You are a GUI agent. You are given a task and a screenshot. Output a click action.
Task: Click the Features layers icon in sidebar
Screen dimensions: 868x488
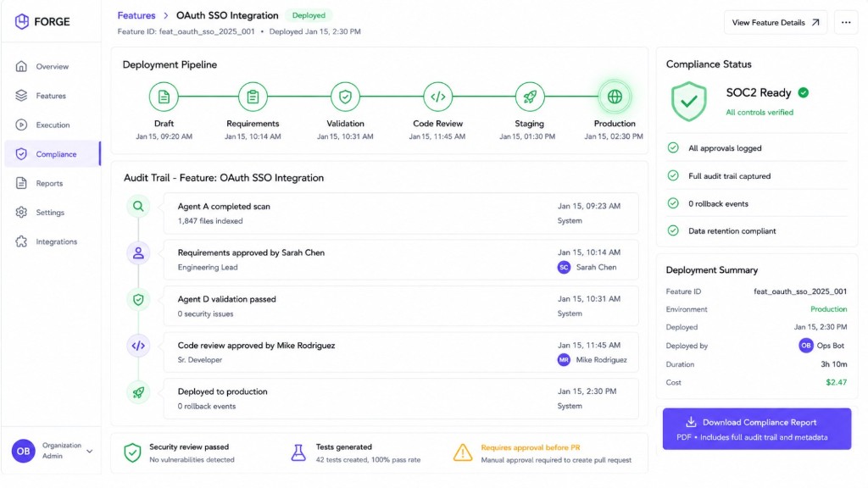point(21,96)
